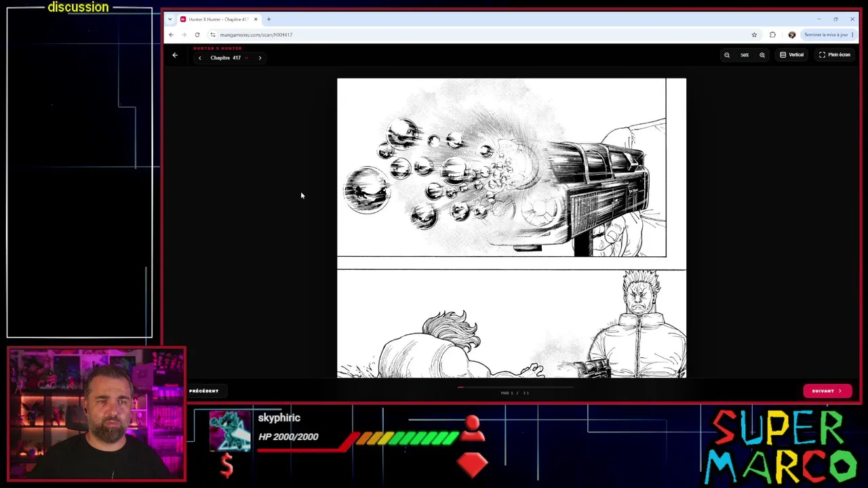868x488 pixels.
Task: Zoom out the manga page
Action: pos(727,55)
